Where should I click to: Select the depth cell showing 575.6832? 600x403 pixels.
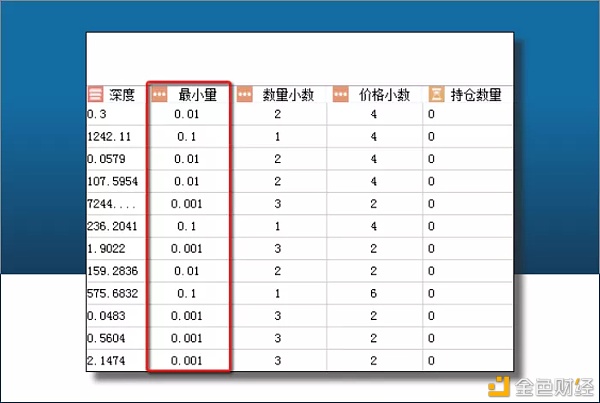(x=112, y=294)
